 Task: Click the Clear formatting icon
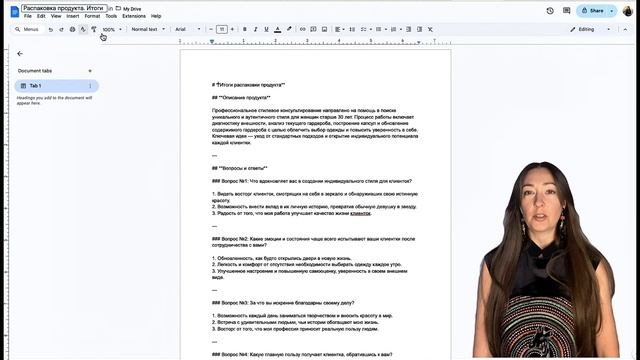(x=430, y=29)
